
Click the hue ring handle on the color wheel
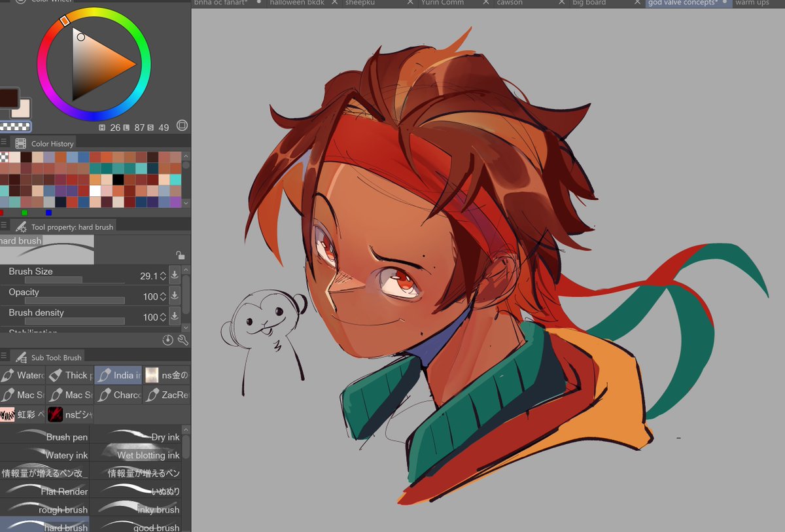coord(64,21)
